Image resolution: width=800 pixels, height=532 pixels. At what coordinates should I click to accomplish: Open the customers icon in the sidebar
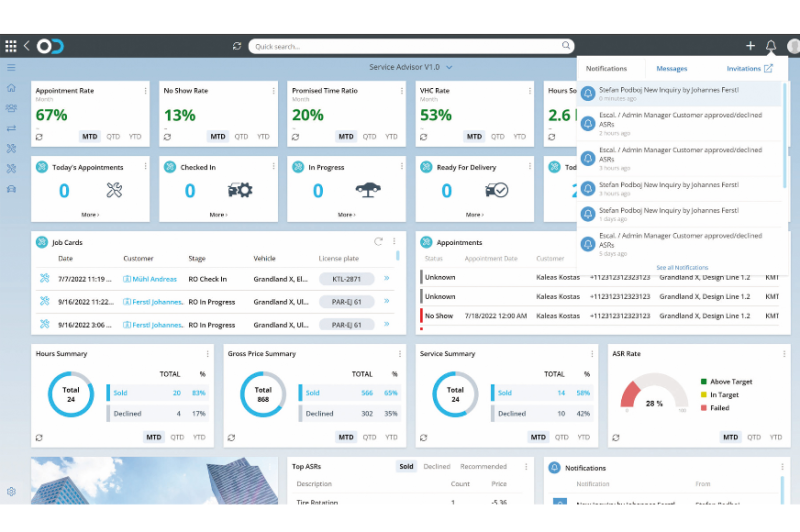coord(11,108)
